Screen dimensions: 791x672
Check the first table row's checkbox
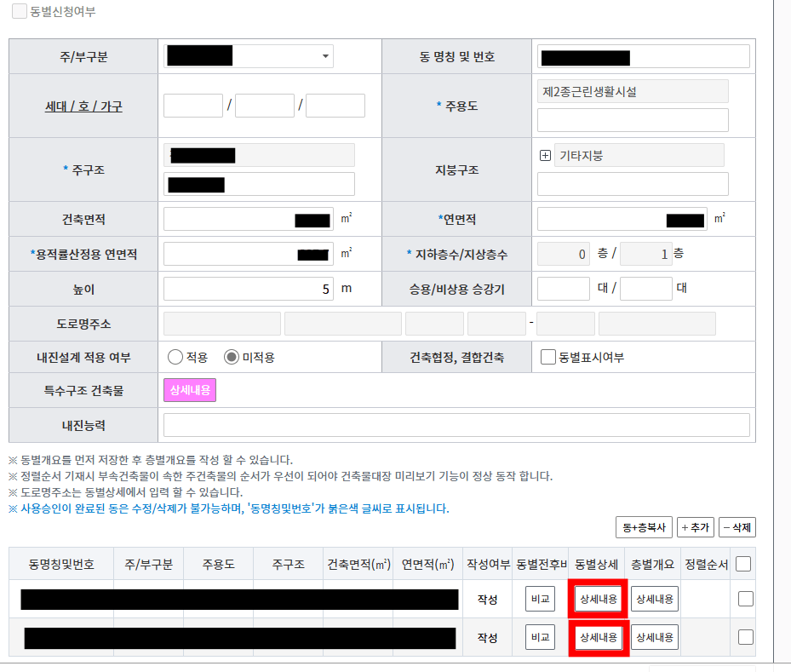click(744, 599)
